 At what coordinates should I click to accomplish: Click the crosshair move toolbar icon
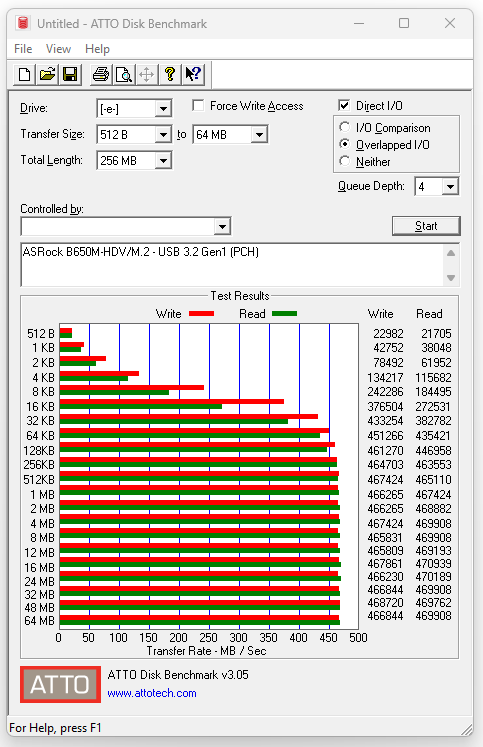[x=147, y=74]
